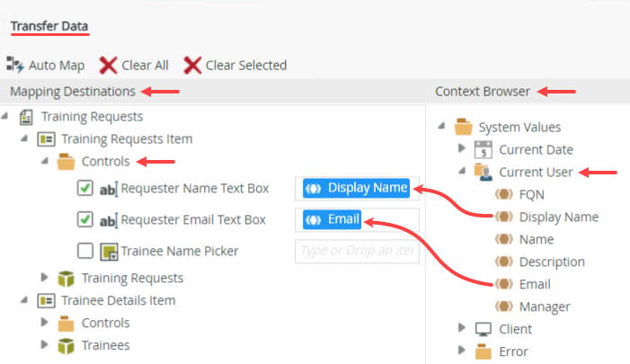
Task: Uncheck the Requester Email Text Box checkbox
Action: (85, 219)
